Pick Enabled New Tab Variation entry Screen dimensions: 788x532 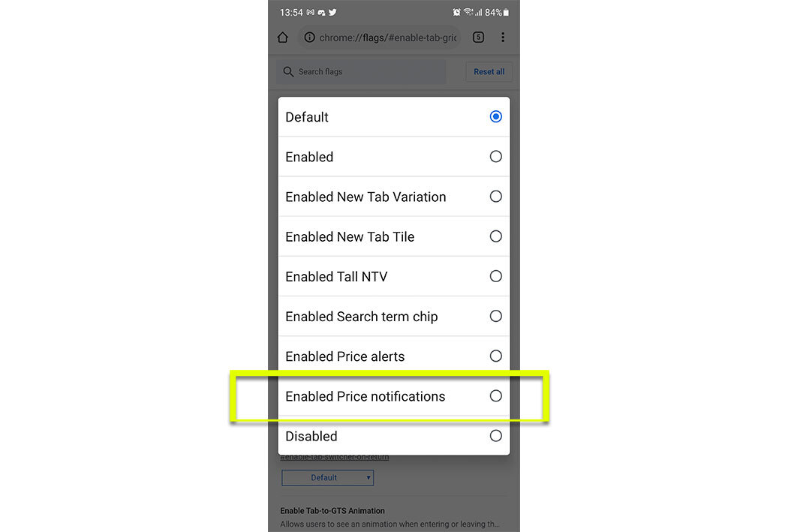[394, 197]
